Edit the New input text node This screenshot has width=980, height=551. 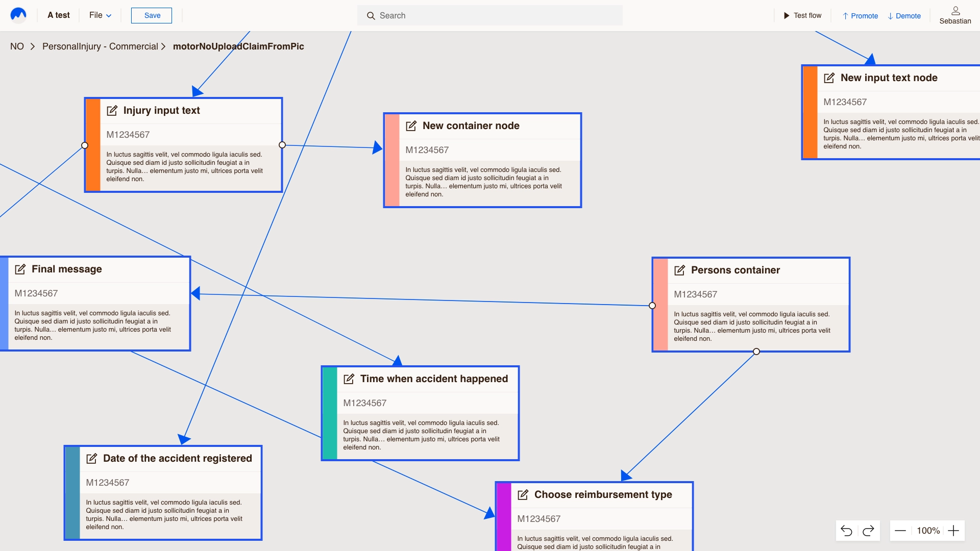tap(829, 78)
